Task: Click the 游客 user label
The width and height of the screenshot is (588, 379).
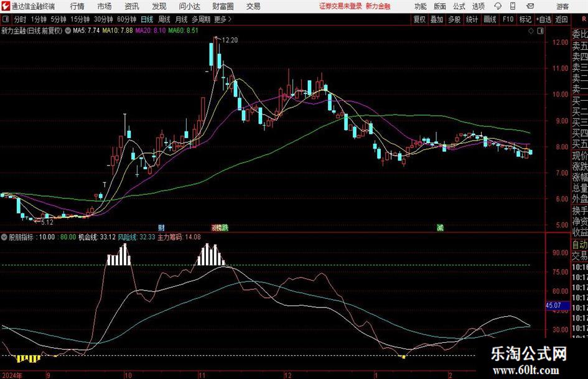Action: 562,6
